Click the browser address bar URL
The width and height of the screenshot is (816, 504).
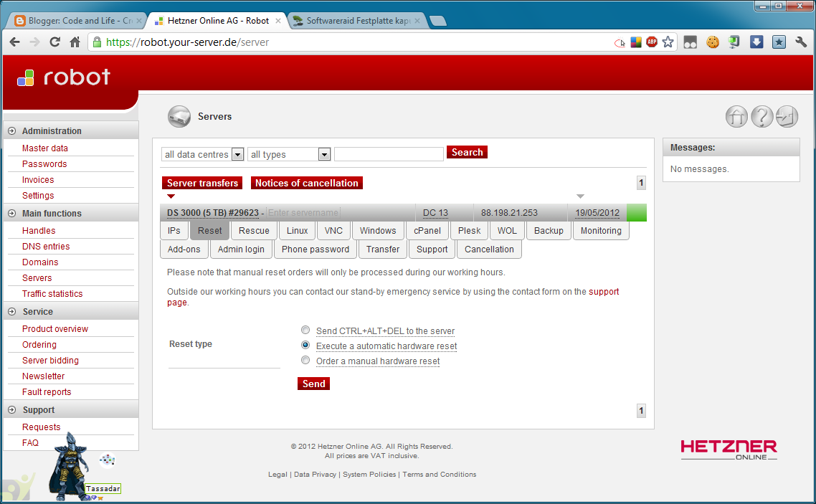pos(187,42)
